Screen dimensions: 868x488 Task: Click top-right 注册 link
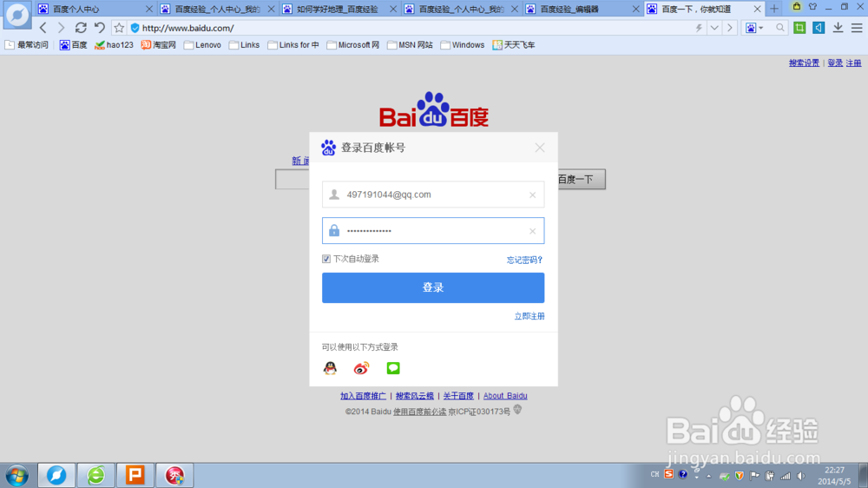coord(853,63)
